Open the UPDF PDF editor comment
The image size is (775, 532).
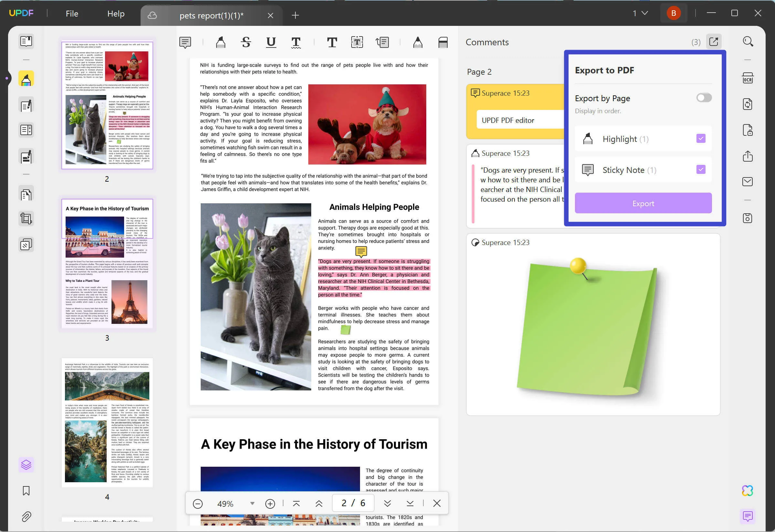[x=516, y=112]
